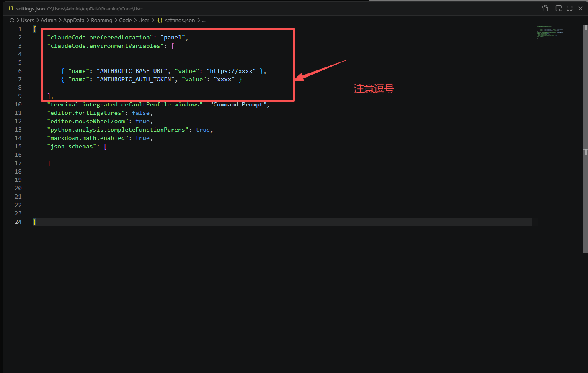Click the Open Settings file-arrow icon

tap(545, 8)
